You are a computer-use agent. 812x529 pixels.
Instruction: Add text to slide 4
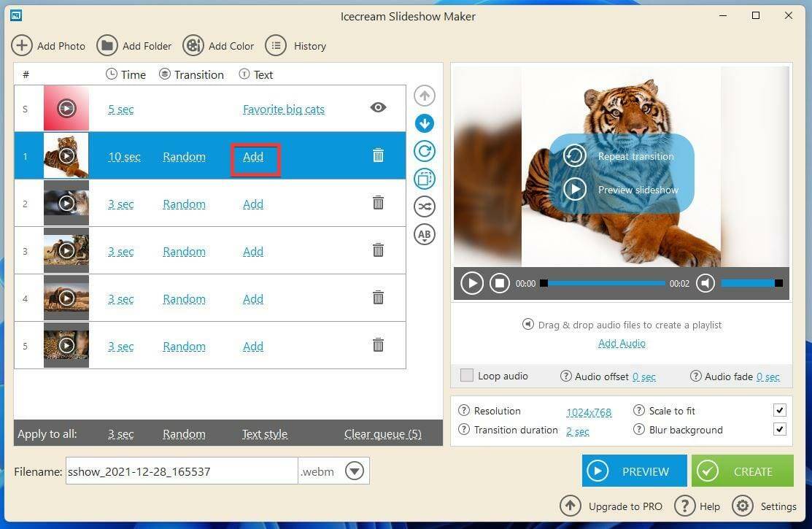tap(253, 299)
